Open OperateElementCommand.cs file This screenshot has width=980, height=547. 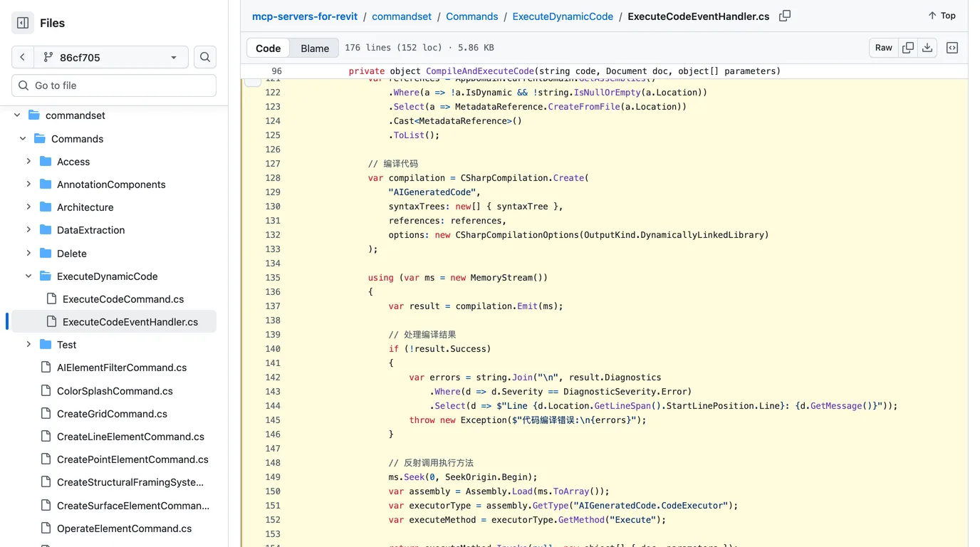tap(125, 528)
